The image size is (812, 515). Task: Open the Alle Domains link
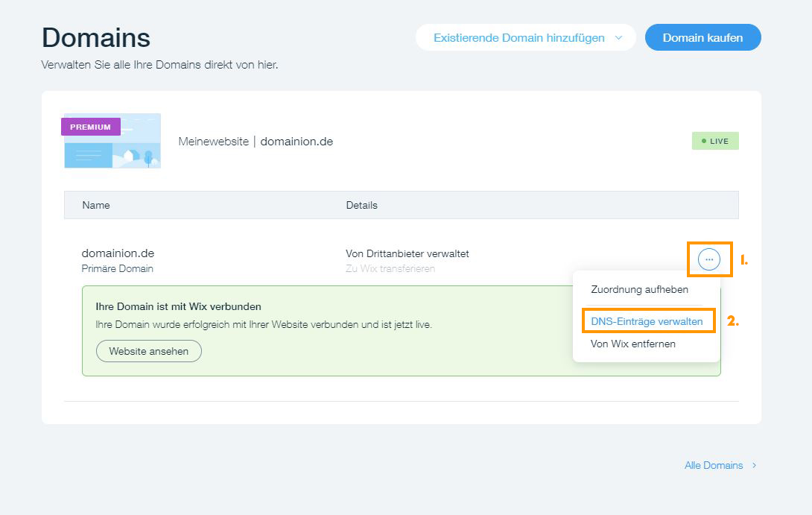pyautogui.click(x=713, y=464)
